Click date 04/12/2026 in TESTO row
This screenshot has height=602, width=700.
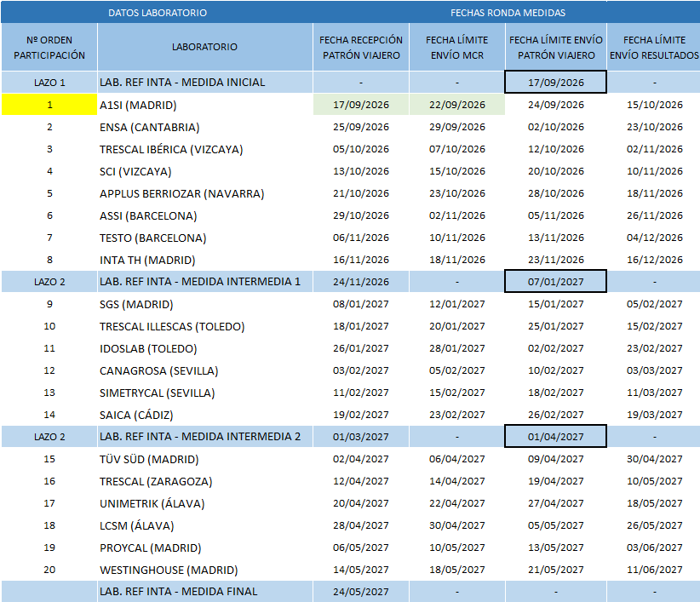654,238
